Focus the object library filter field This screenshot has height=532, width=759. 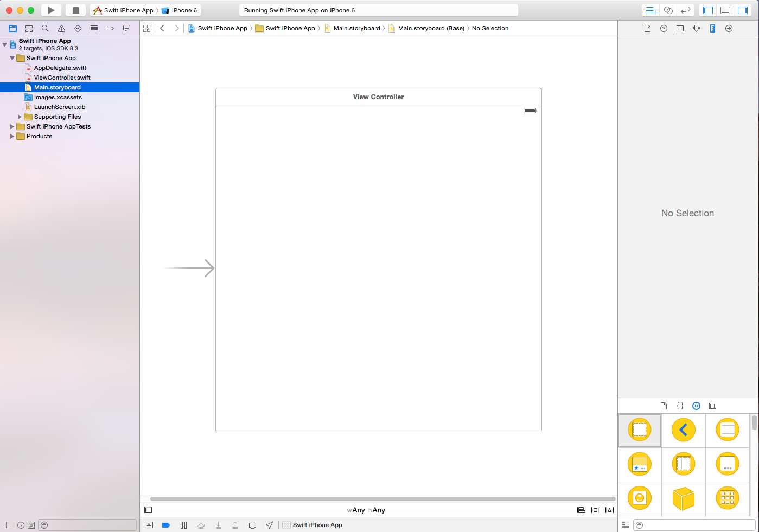(x=694, y=525)
